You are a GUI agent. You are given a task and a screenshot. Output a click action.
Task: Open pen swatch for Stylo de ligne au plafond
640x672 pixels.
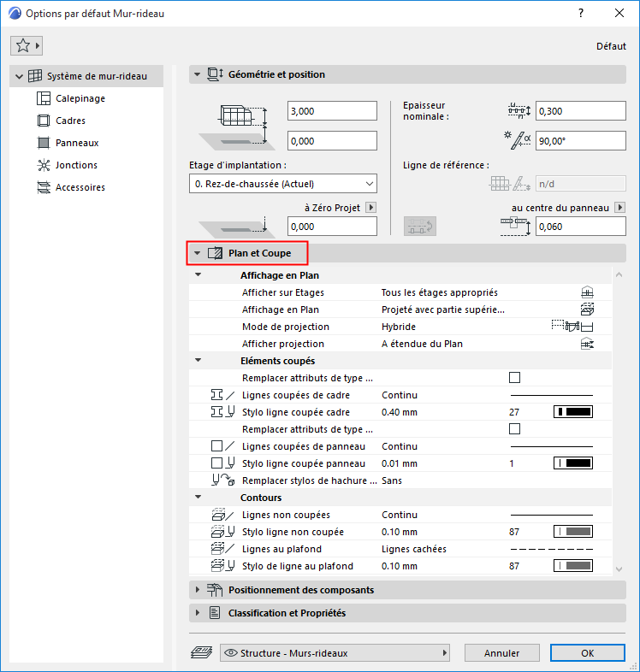tap(573, 566)
